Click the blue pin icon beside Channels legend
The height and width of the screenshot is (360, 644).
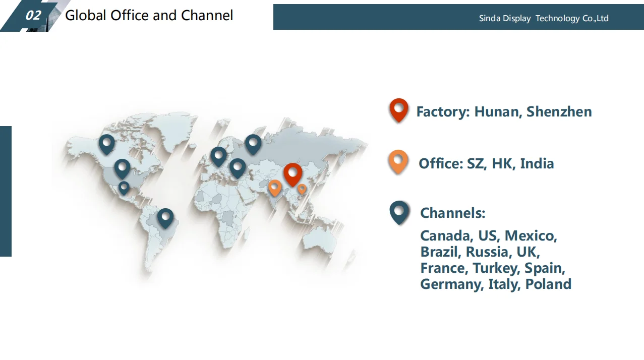[399, 211]
